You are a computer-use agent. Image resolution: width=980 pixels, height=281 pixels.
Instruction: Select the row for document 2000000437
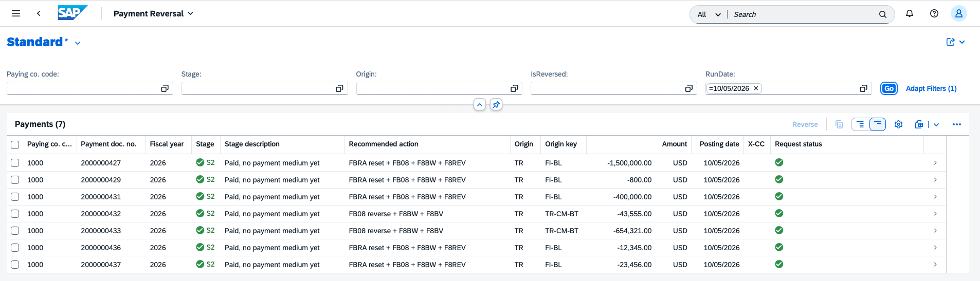(15, 265)
